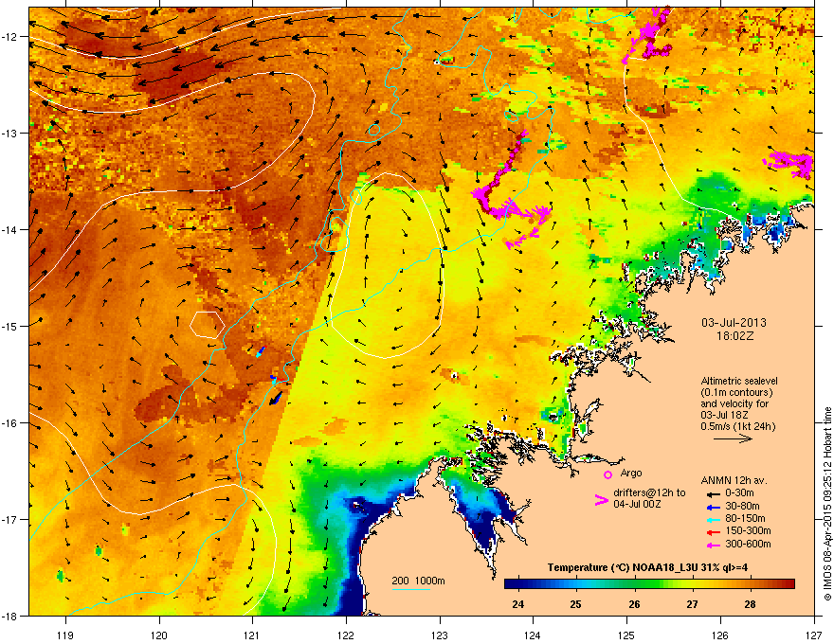
Task: Click the longitude axis label '122'
Action: click(346, 635)
